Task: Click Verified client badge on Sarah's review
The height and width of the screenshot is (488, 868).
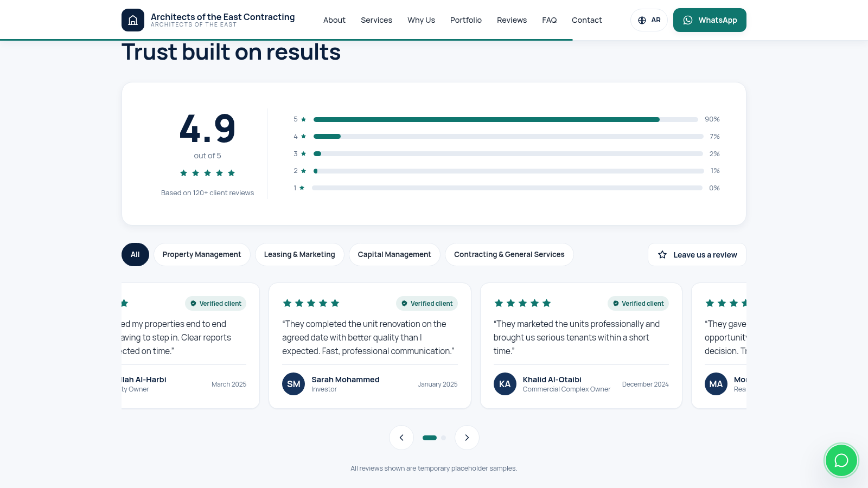Action: pyautogui.click(x=427, y=304)
